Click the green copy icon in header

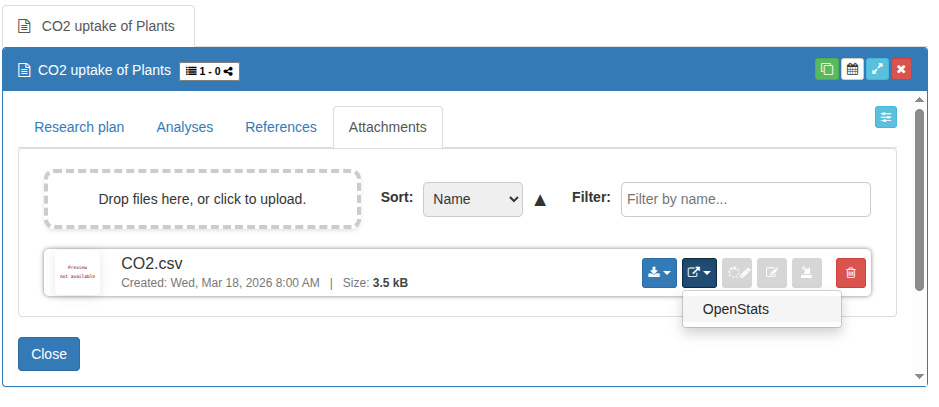827,70
